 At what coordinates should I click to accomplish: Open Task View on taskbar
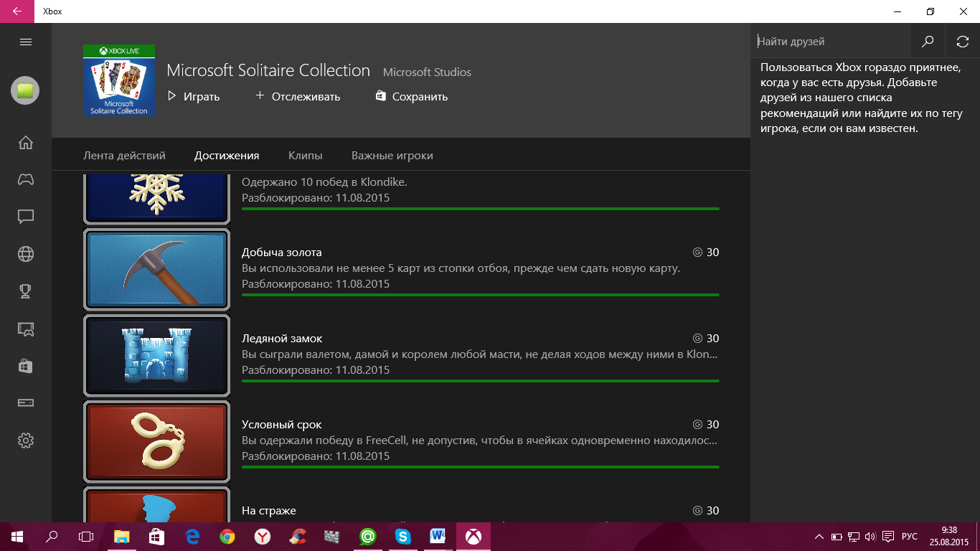(86, 537)
